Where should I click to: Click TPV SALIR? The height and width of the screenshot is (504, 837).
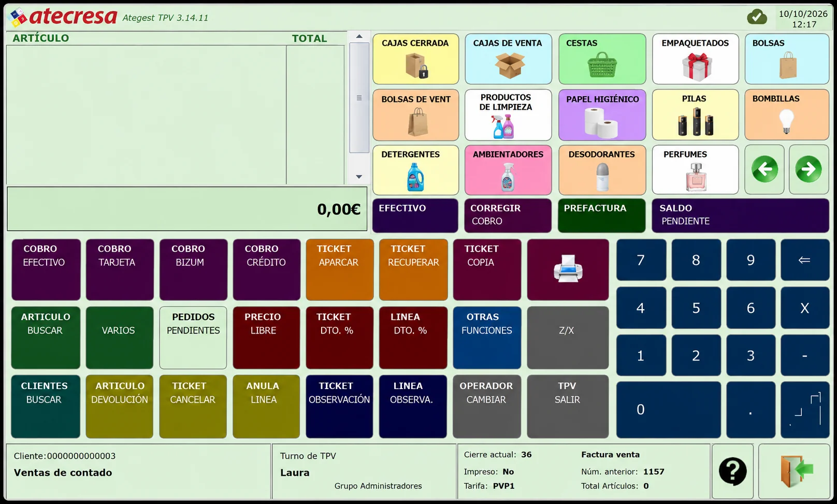pos(568,407)
